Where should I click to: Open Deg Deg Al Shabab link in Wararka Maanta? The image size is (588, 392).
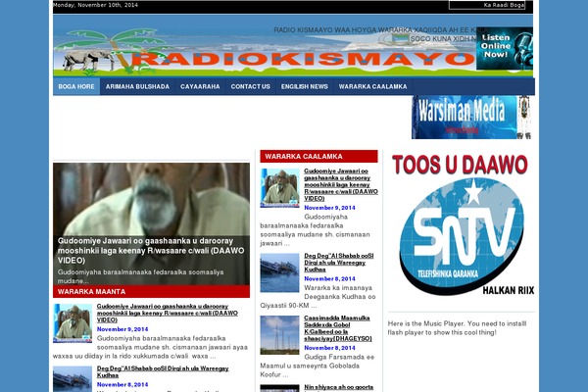(163, 371)
